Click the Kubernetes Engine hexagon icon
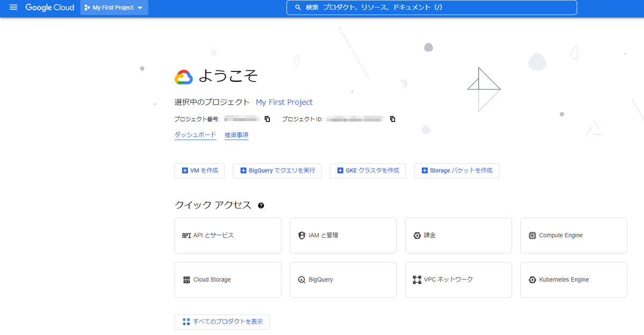The height and width of the screenshot is (335, 644). click(532, 280)
